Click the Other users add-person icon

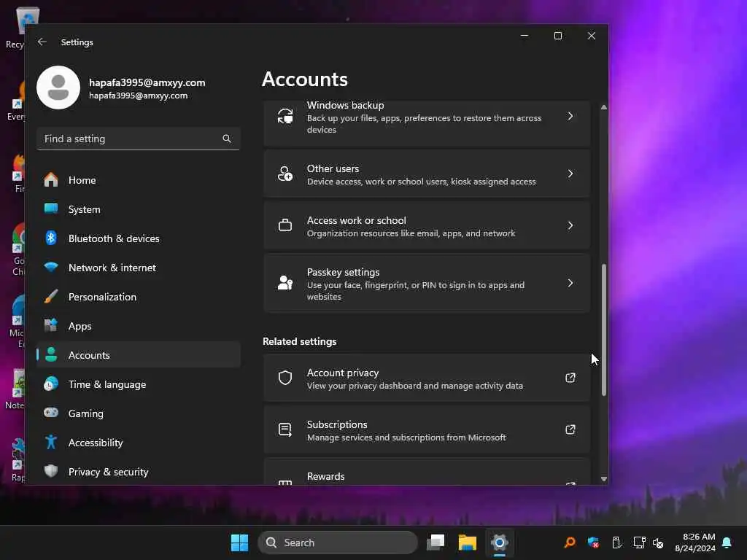click(x=285, y=174)
